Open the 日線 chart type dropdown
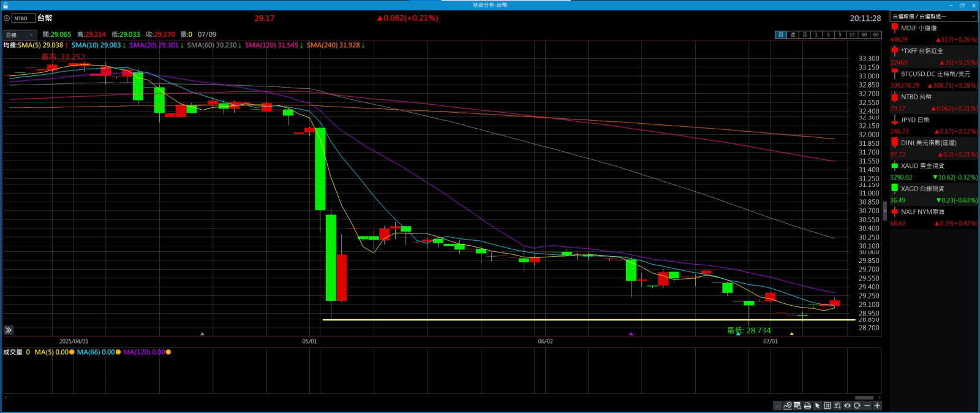980x413 pixels. click(20, 35)
